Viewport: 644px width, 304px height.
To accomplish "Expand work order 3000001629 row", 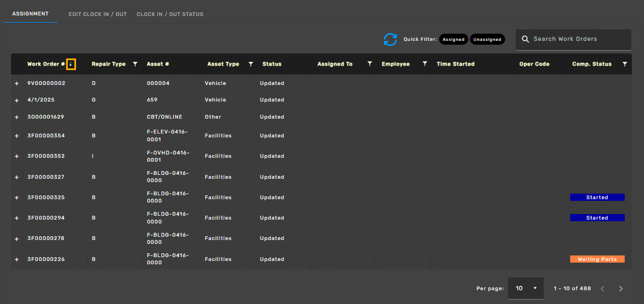I will tap(17, 117).
